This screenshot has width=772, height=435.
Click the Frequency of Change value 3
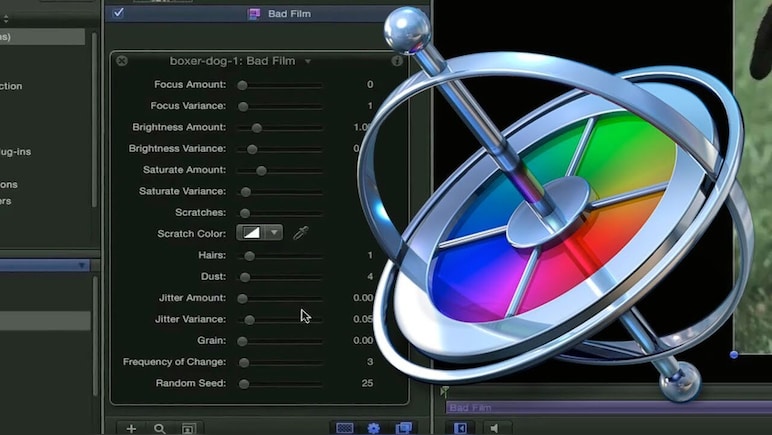[370, 362]
